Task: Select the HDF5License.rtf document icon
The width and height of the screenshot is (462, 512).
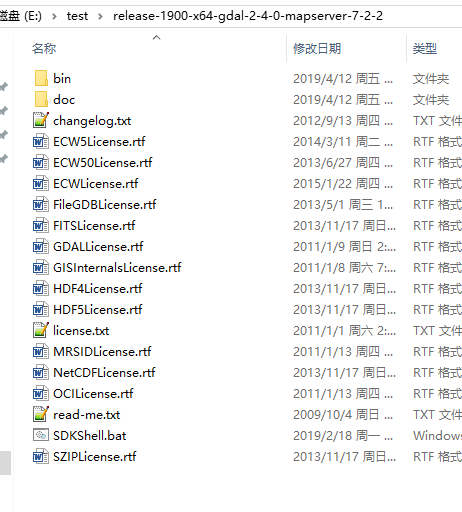Action: coord(41,309)
